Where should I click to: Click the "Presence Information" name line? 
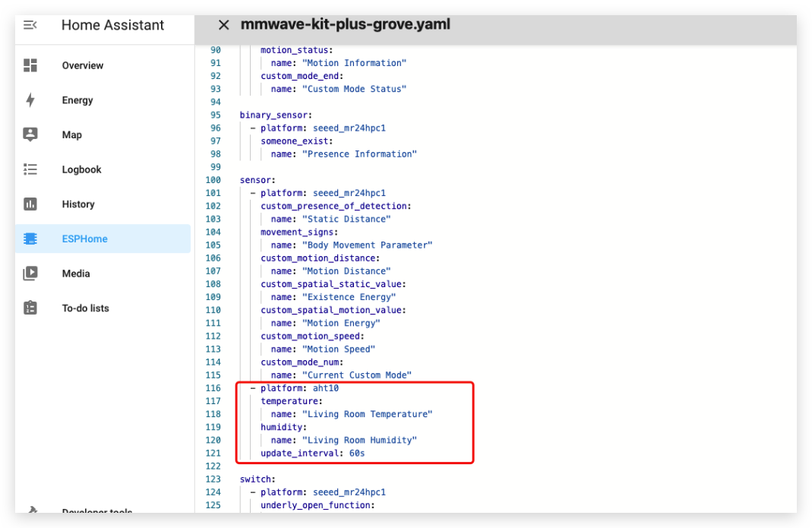click(344, 154)
